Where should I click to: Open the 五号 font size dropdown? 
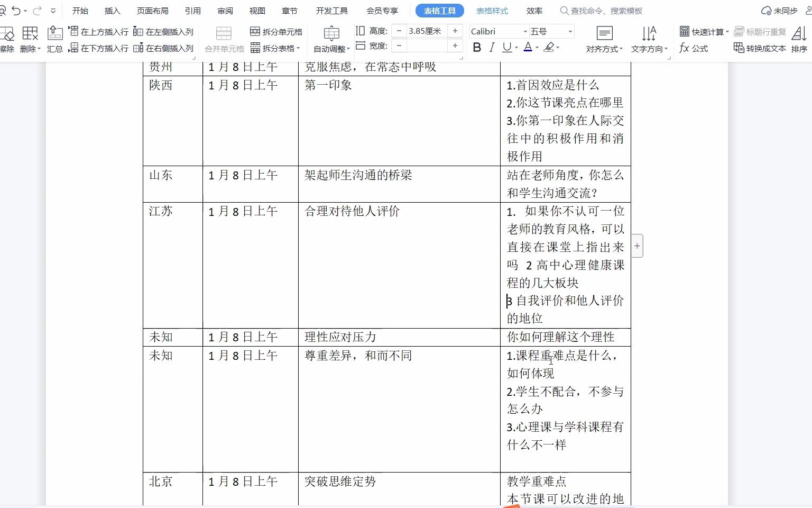(570, 32)
